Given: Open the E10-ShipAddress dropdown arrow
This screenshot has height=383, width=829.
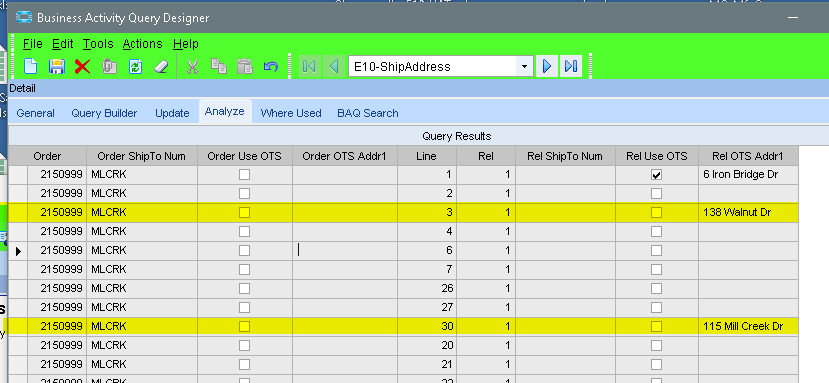Looking at the screenshot, I should tap(524, 67).
